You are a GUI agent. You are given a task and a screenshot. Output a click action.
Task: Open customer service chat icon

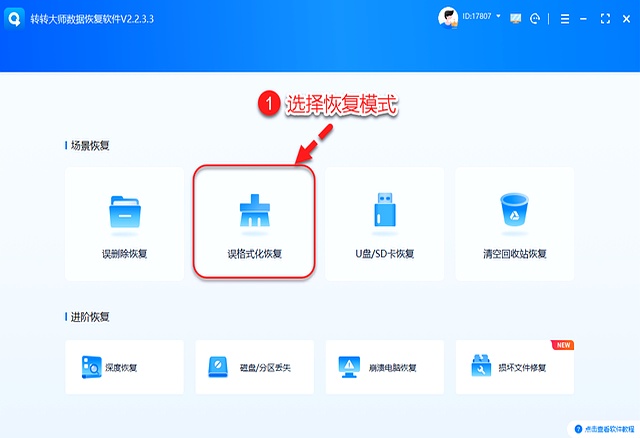pos(535,18)
